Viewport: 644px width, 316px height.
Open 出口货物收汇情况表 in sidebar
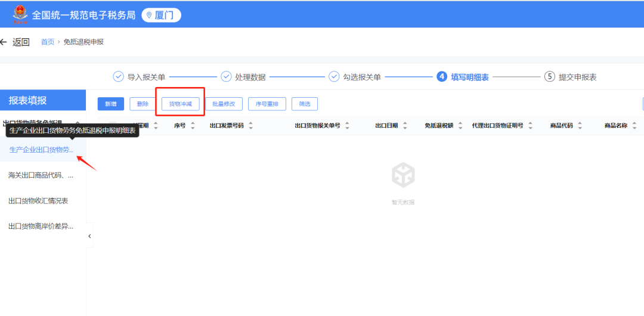pyautogui.click(x=38, y=201)
